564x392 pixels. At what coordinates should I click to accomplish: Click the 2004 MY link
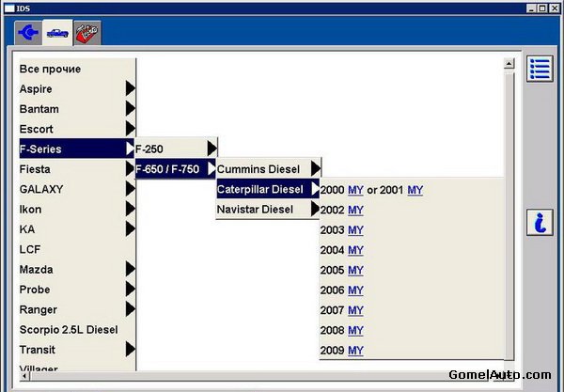tap(355, 250)
